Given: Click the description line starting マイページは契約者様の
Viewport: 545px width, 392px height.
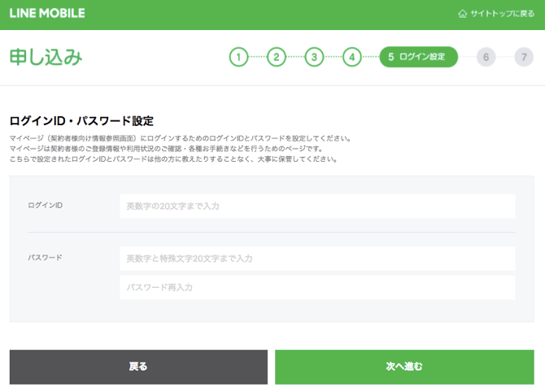Looking at the screenshot, I should (x=166, y=149).
